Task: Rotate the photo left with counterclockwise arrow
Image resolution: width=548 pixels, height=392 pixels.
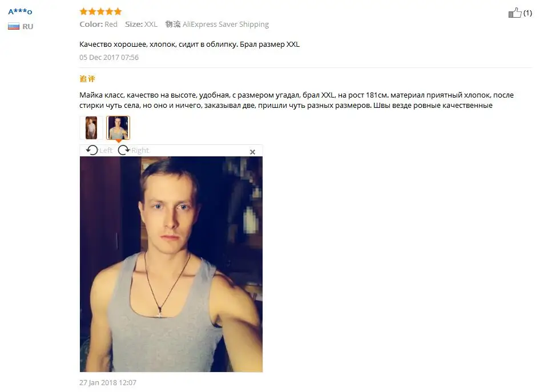Action: point(92,150)
